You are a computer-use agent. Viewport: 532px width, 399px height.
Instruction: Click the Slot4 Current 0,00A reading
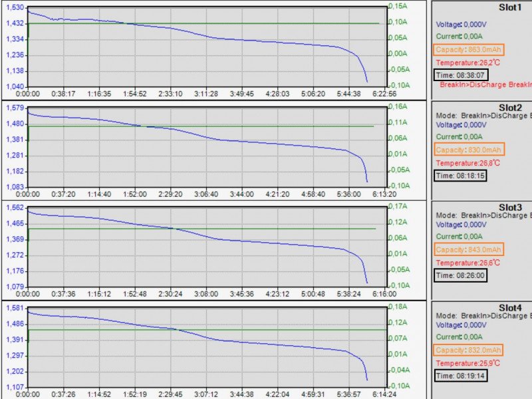459,337
